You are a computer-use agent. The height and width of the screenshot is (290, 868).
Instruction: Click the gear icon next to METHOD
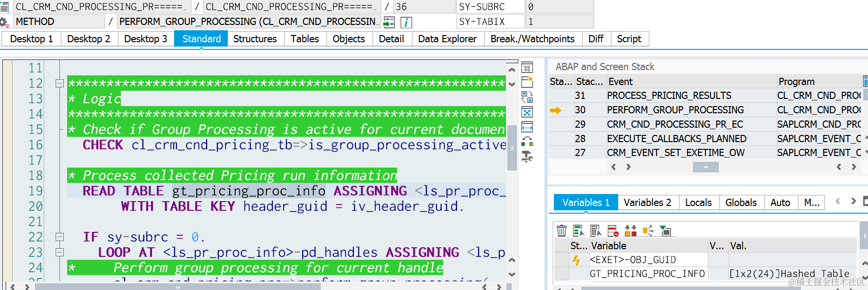5,22
